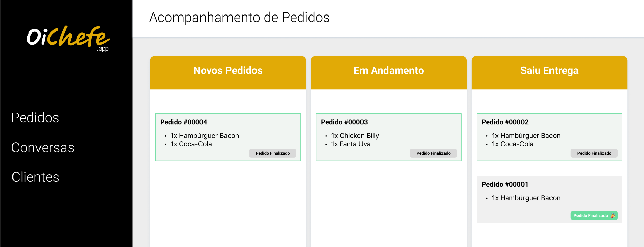Image resolution: width=644 pixels, height=247 pixels.
Task: Select the Pedido #00004 card title
Action: tap(184, 122)
